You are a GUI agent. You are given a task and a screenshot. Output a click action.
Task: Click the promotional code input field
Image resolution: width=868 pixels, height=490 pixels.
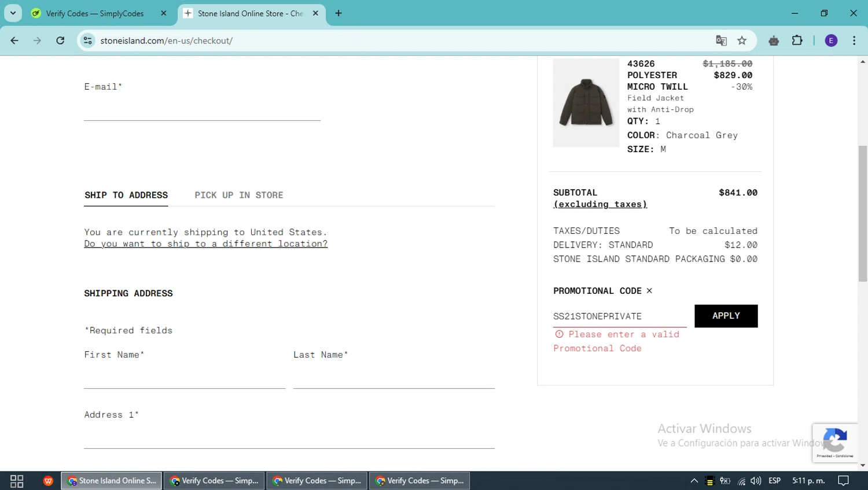[620, 316]
